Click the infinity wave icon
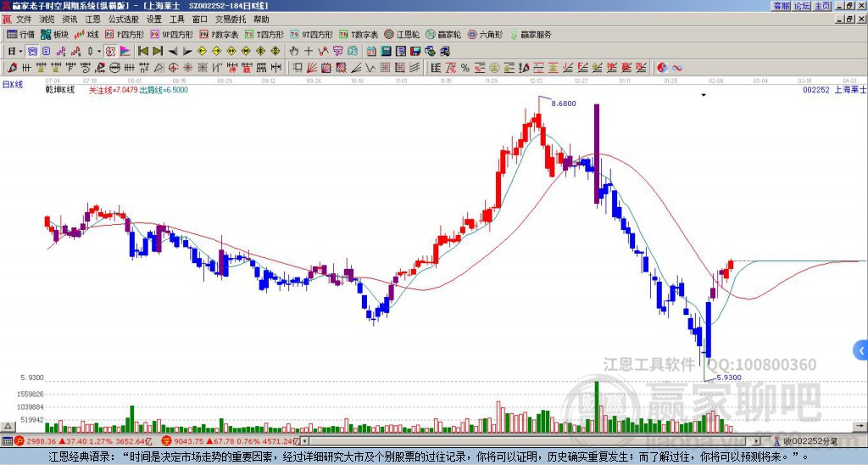 click(x=677, y=68)
